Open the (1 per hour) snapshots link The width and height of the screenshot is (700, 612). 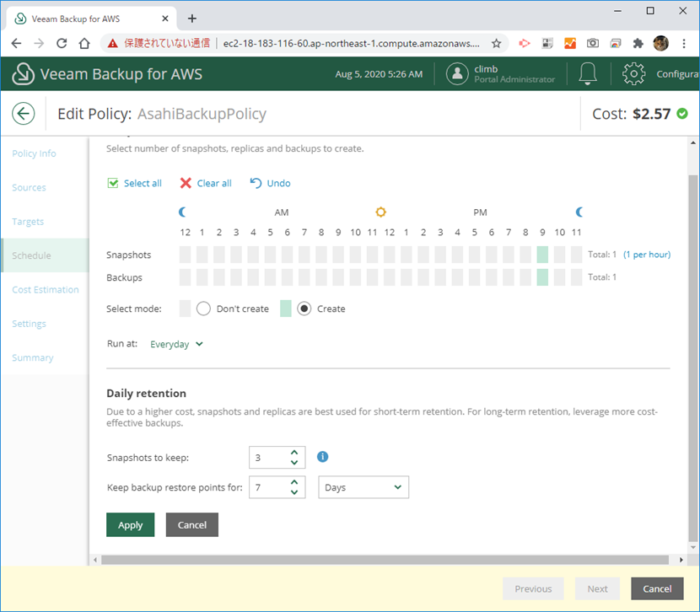(646, 255)
